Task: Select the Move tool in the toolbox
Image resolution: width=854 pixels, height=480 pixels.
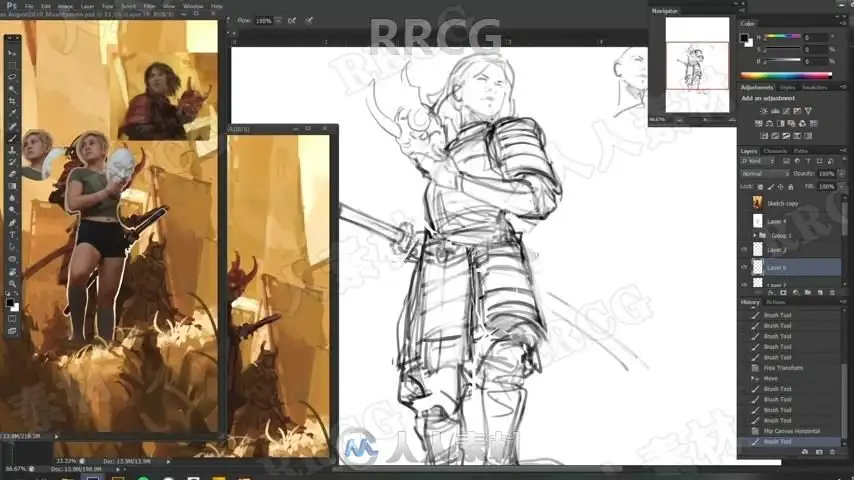Action: click(x=12, y=53)
